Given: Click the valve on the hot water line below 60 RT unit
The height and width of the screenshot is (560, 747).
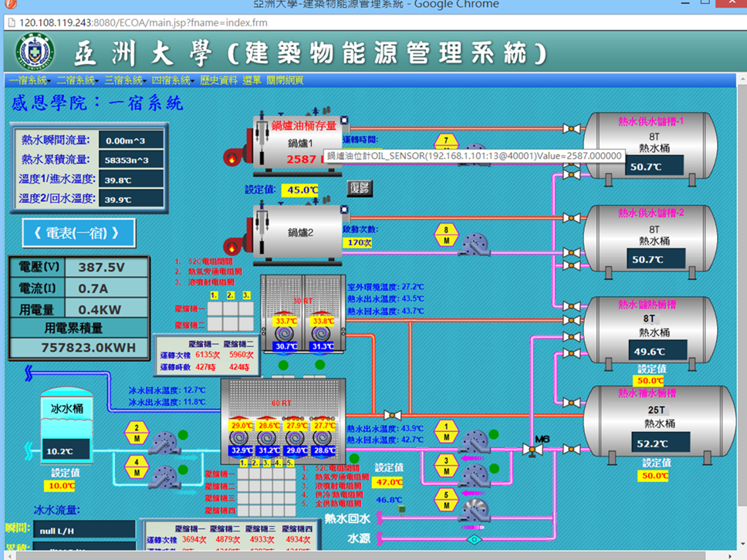Looking at the screenshot, I should coord(393,415).
